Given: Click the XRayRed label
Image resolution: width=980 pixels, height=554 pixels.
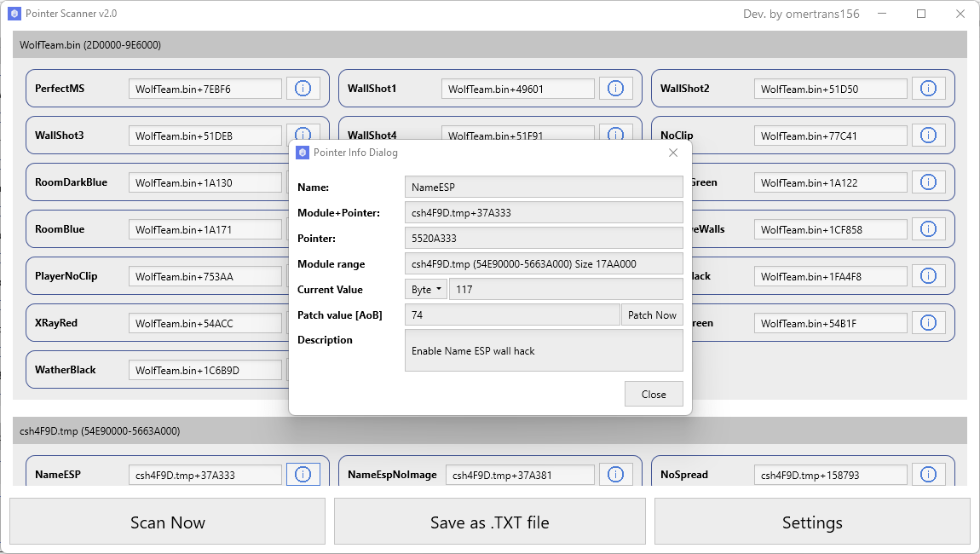Looking at the screenshot, I should 56,323.
